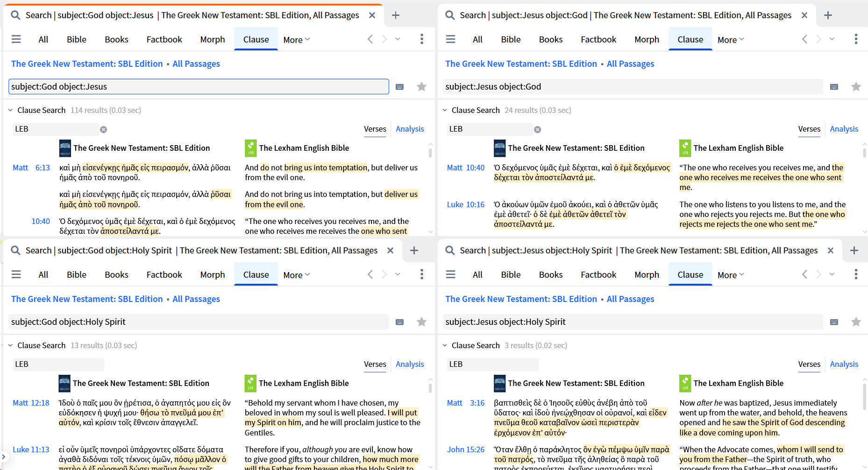
Task: Open More dropdown in Jesus-God panel
Action: tap(731, 40)
